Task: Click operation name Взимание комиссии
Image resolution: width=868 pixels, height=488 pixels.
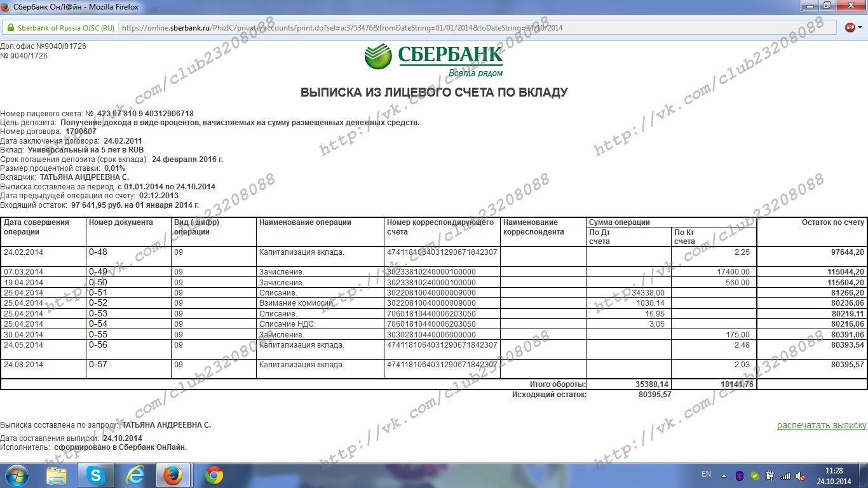Action: pyautogui.click(x=297, y=303)
